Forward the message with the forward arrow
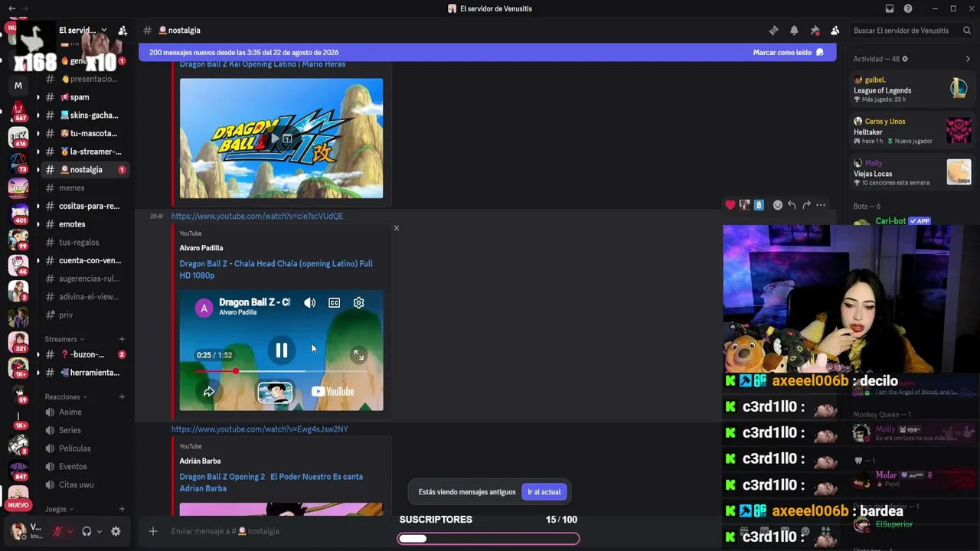This screenshot has height=551, width=980. click(x=806, y=205)
